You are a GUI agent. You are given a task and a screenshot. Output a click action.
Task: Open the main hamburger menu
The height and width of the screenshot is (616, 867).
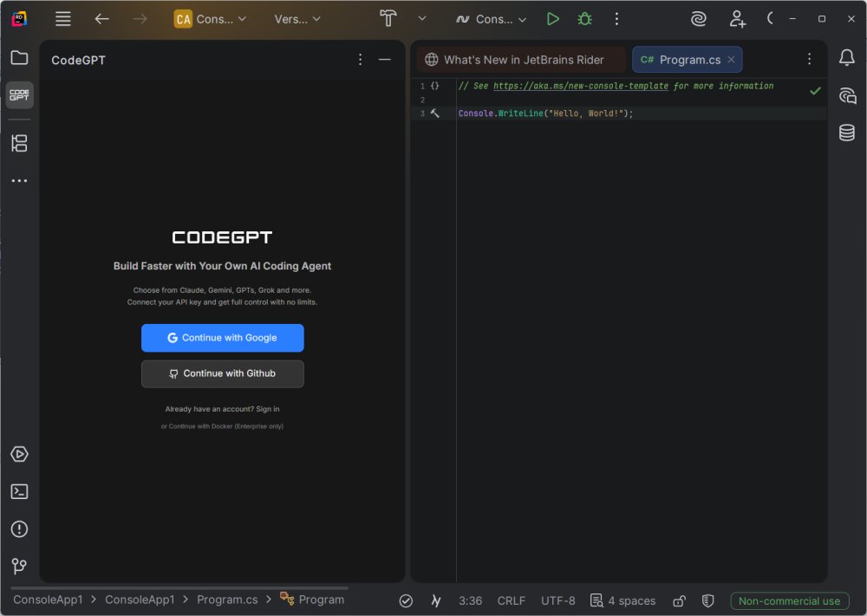[63, 19]
